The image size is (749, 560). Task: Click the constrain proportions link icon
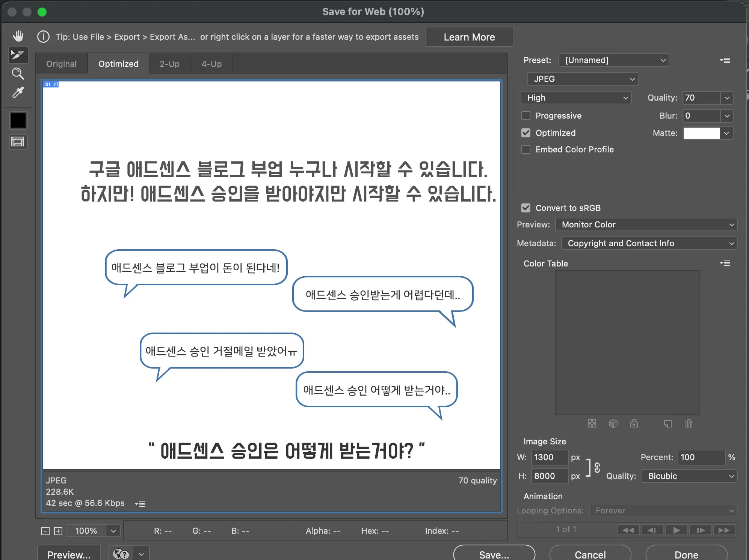coord(597,467)
